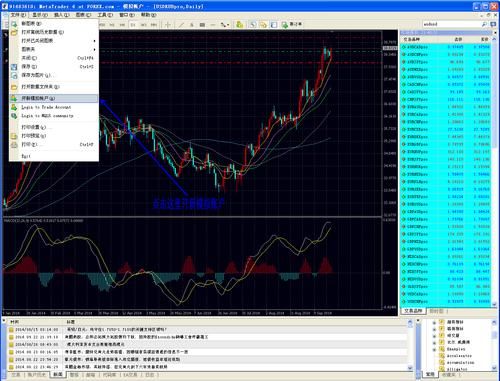Open the reopen-closed-charts submenu arrow
The width and height of the screenshot is (500, 381).
click(x=95, y=41)
